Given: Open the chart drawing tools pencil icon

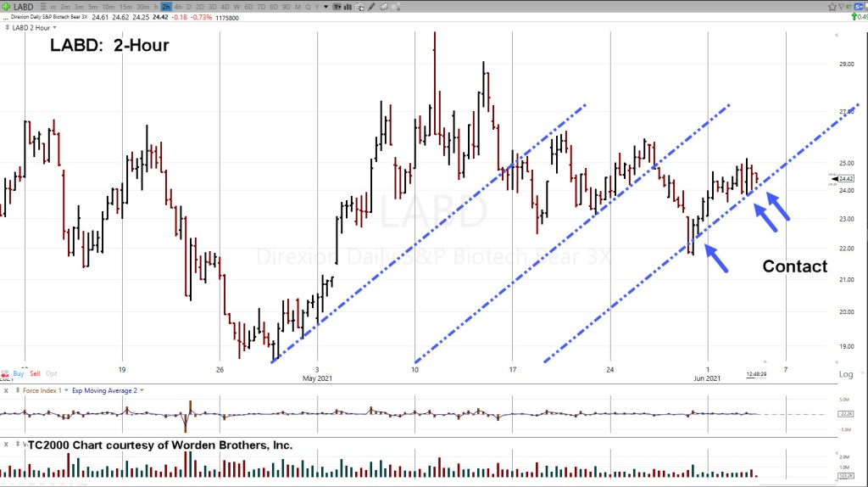Looking at the screenshot, I should tap(371, 7).
